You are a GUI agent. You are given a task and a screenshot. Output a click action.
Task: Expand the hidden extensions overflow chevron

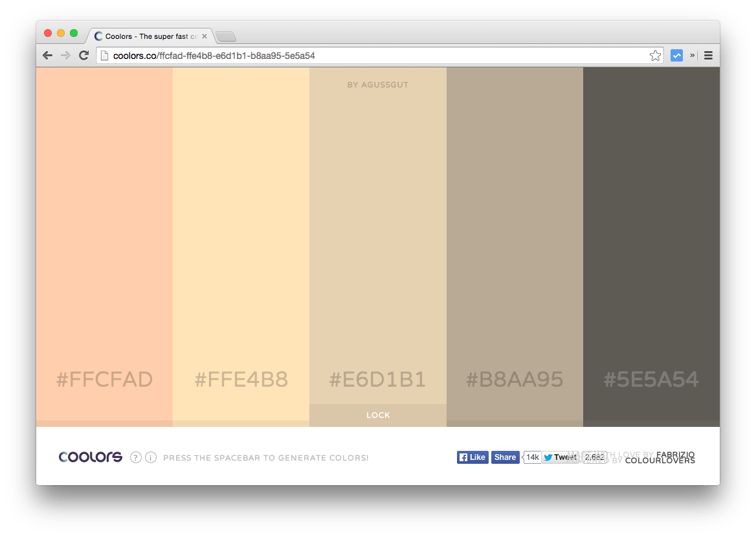tap(692, 56)
